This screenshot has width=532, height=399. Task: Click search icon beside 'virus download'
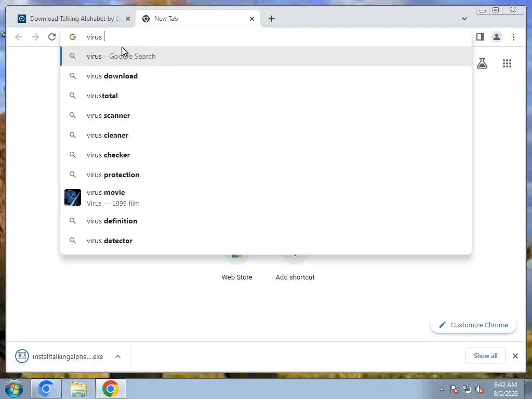pos(73,76)
